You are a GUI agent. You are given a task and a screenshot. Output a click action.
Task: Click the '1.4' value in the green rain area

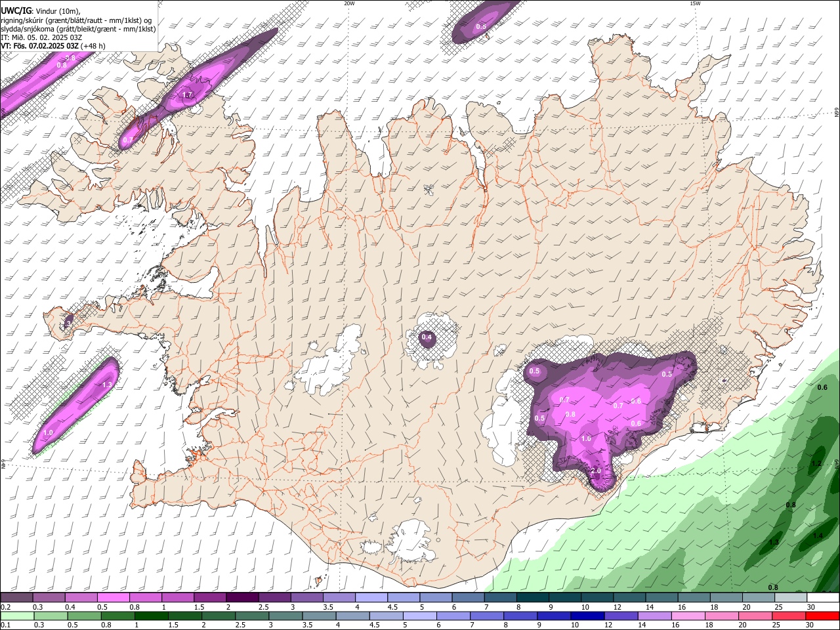point(817,536)
